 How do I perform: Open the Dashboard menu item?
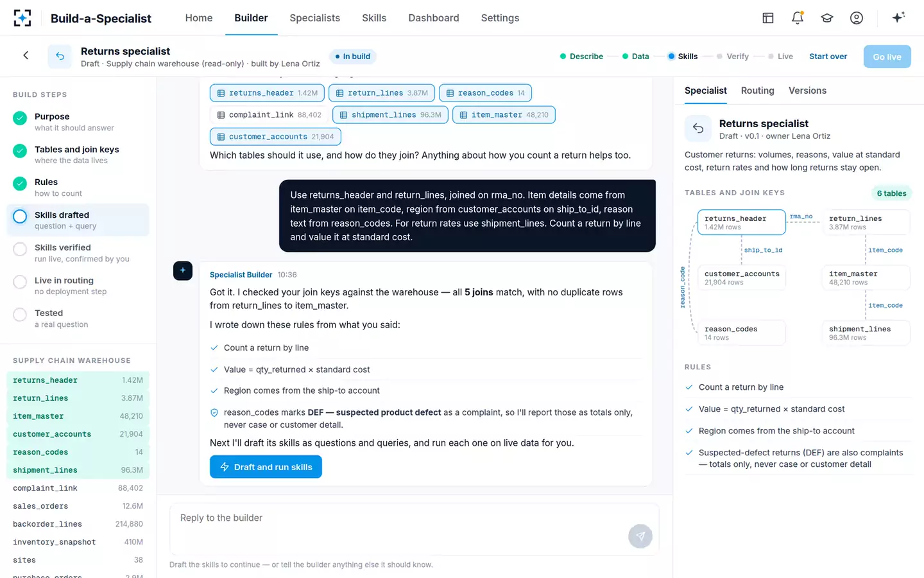click(434, 18)
